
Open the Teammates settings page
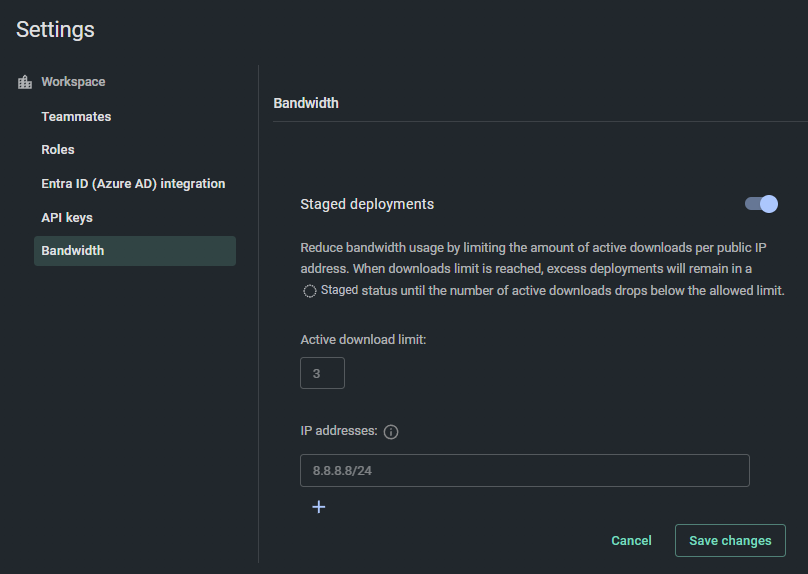(76, 117)
